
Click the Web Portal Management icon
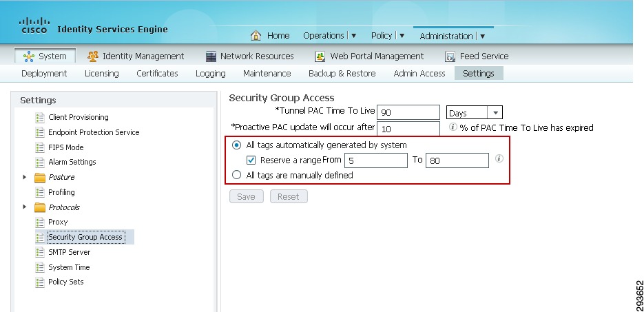pyautogui.click(x=320, y=56)
